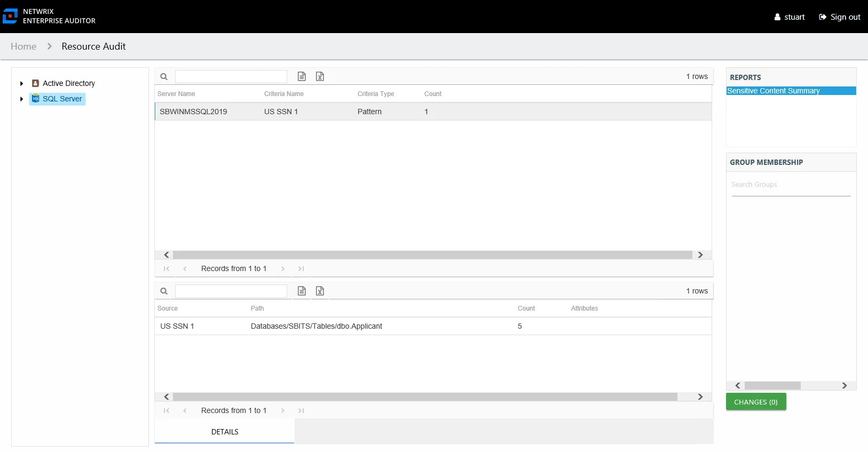The width and height of the screenshot is (868, 452).
Task: Export lower table to Excel
Action: pyautogui.click(x=320, y=291)
